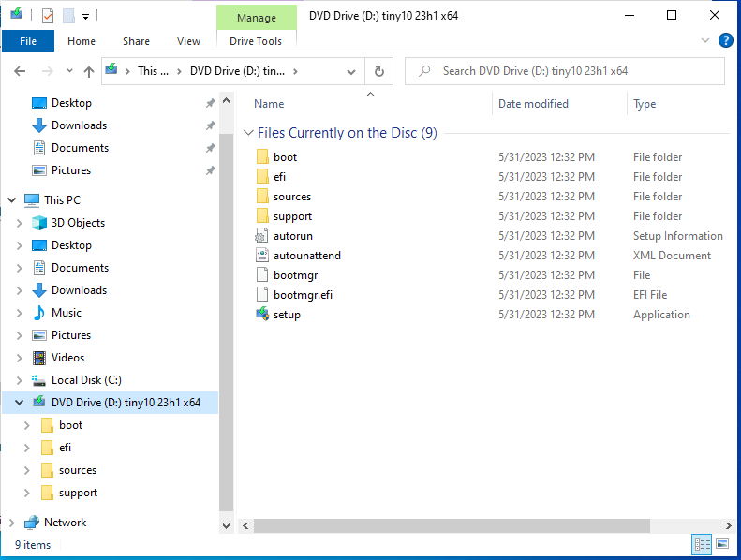Select the autounattend XML file icon
Viewport: 741px width, 560px height.
(262, 256)
